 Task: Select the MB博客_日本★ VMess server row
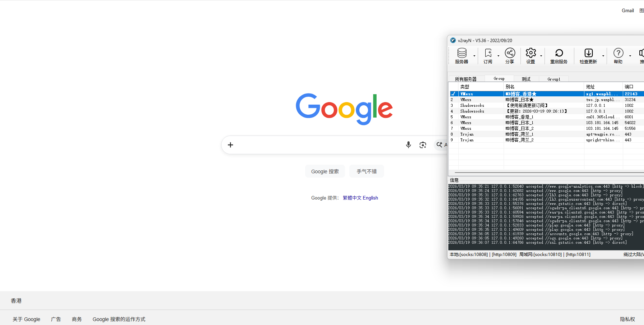[519, 100]
